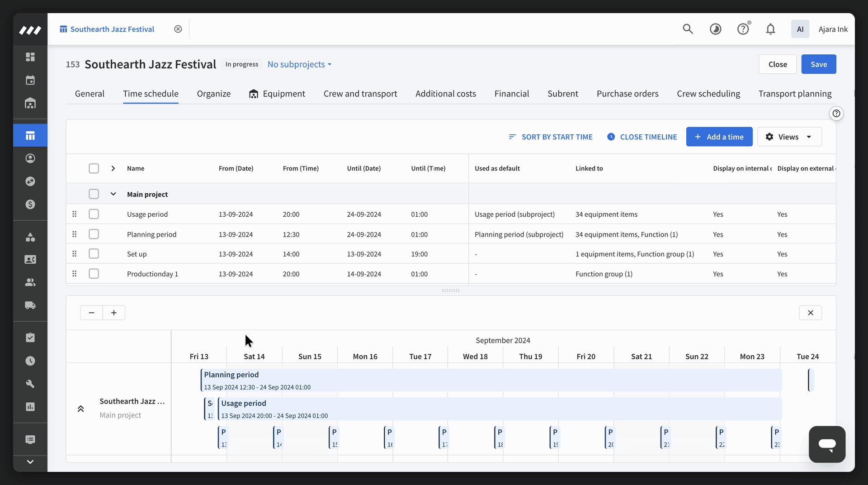868x485 pixels.
Task: Tick the Set up row checkbox
Action: point(94,254)
